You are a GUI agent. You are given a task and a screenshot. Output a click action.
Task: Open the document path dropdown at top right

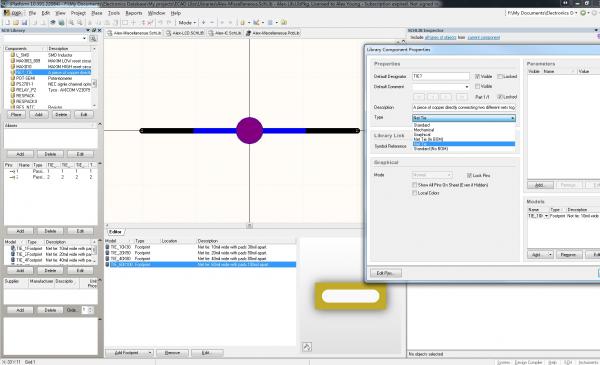576,13
